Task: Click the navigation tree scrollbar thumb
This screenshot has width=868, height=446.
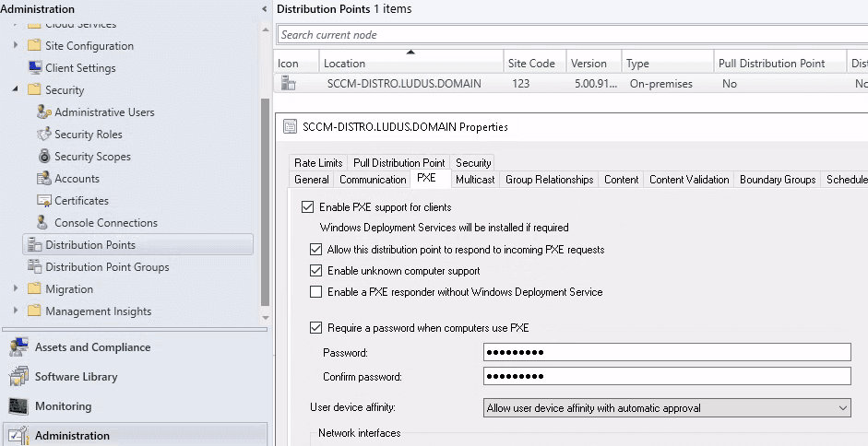Action: pos(265,202)
